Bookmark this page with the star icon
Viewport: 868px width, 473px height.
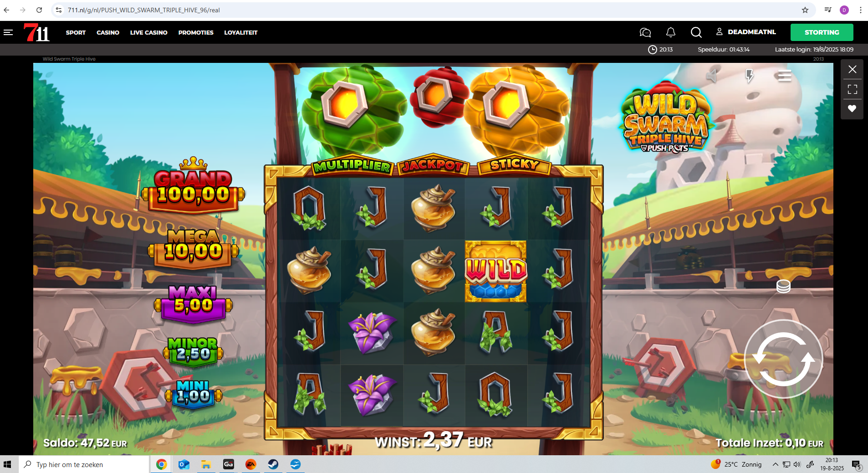coord(805,10)
